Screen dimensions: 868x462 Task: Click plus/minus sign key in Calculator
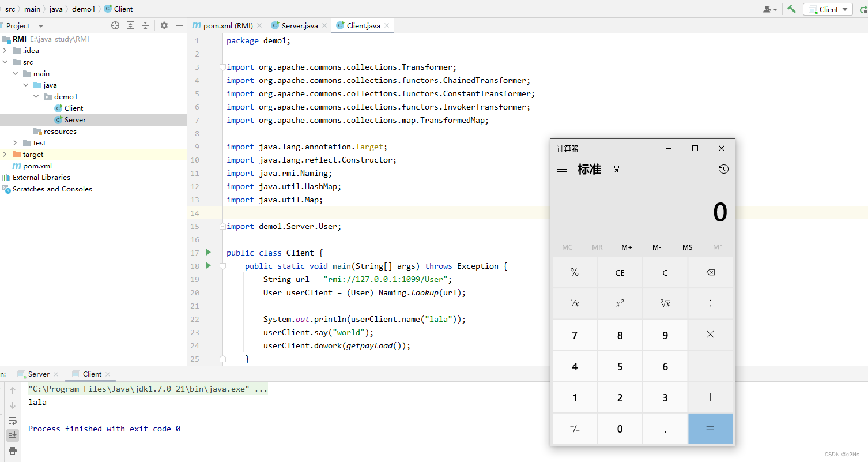[575, 429]
